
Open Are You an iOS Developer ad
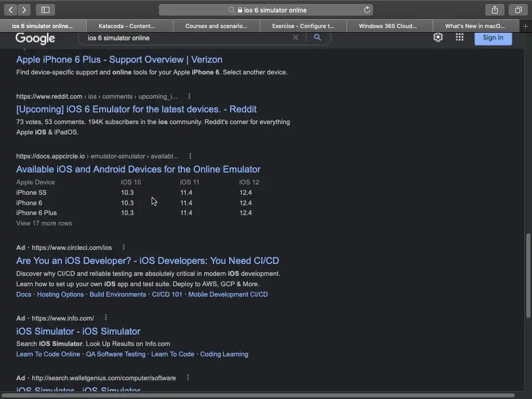click(148, 261)
